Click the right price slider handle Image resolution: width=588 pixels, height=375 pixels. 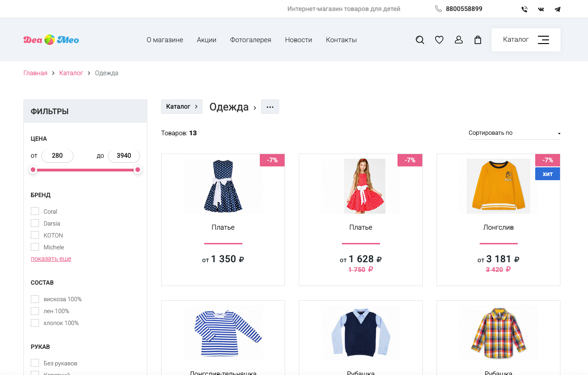coord(137,170)
